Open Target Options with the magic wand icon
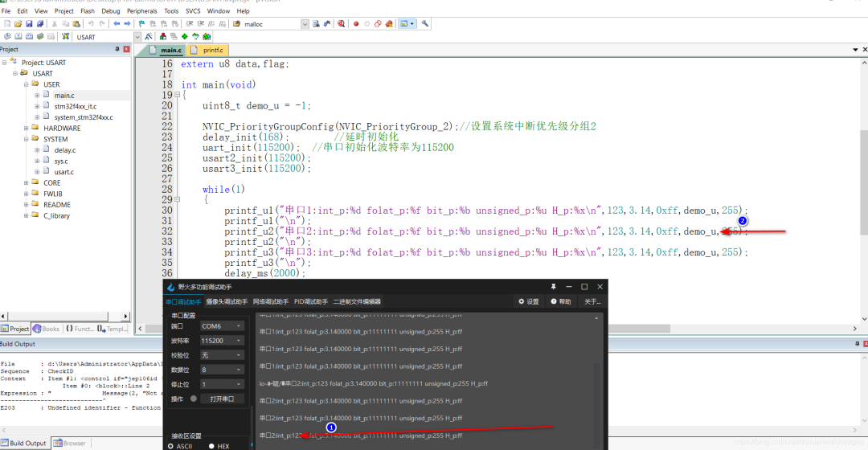Screen dimensions: 868x450 pyautogui.click(x=149, y=36)
